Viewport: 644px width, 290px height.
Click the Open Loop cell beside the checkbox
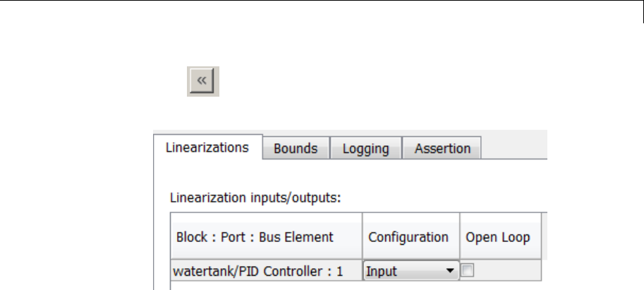[504, 271]
